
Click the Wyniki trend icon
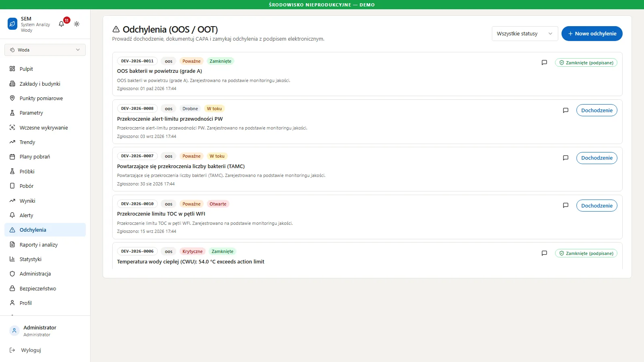(x=12, y=201)
